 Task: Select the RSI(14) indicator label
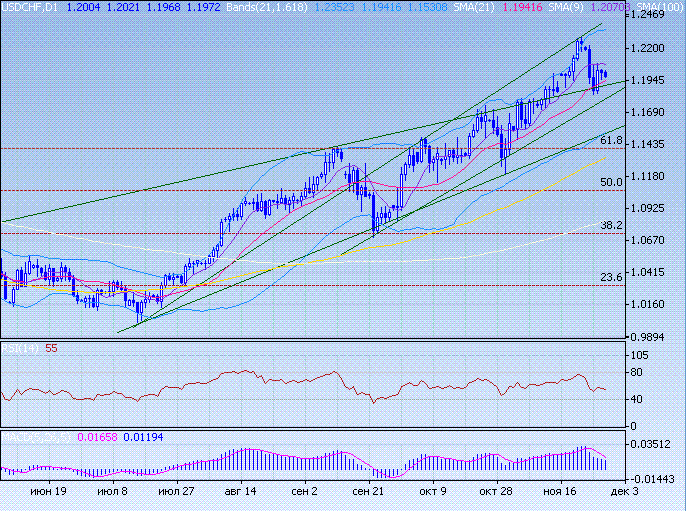click(19, 348)
